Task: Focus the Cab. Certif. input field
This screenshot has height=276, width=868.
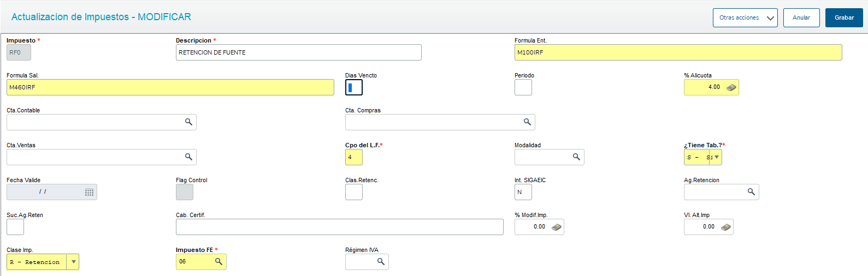Action: pos(339,227)
